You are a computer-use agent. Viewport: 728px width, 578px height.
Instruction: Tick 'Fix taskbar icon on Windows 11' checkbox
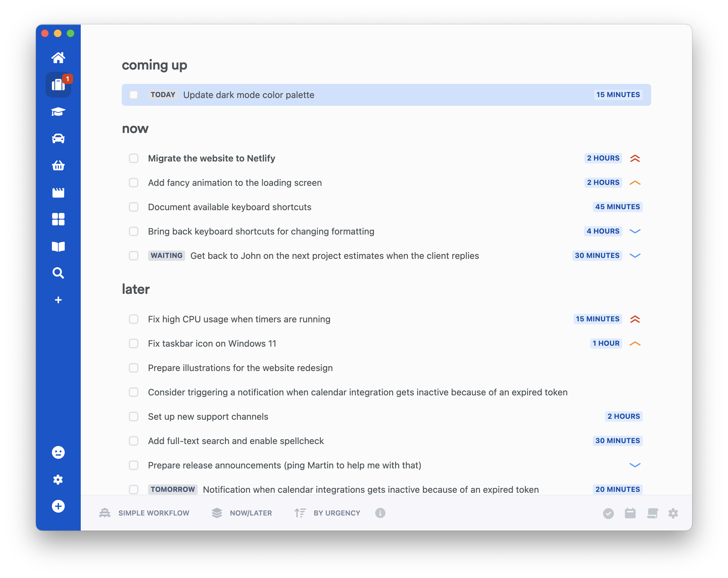click(x=134, y=343)
